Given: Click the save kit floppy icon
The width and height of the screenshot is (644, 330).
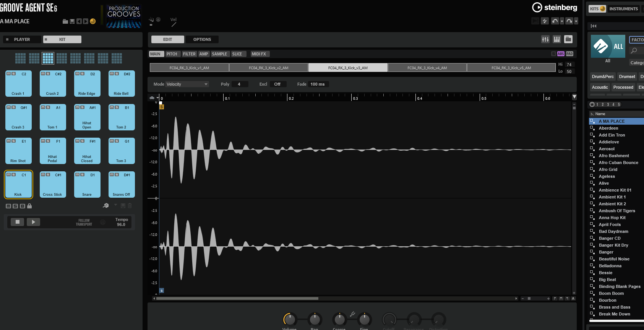Looking at the screenshot, I should tap(72, 21).
